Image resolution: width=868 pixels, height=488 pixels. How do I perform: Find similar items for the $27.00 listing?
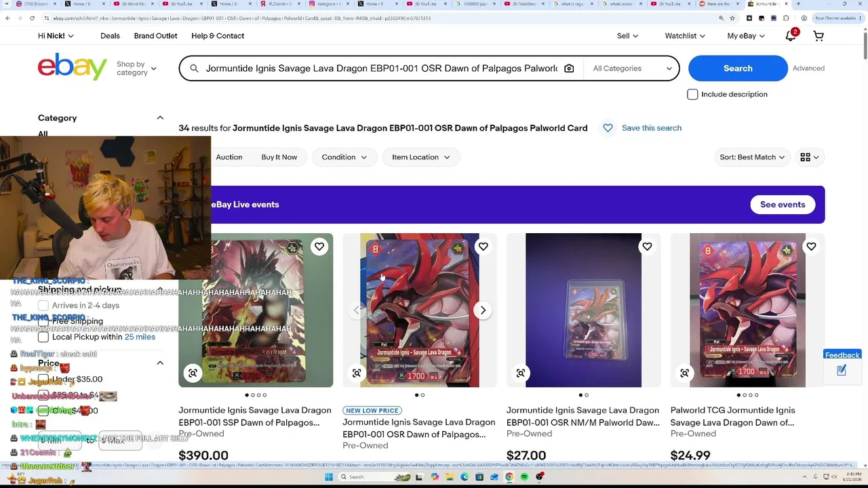[521, 373]
